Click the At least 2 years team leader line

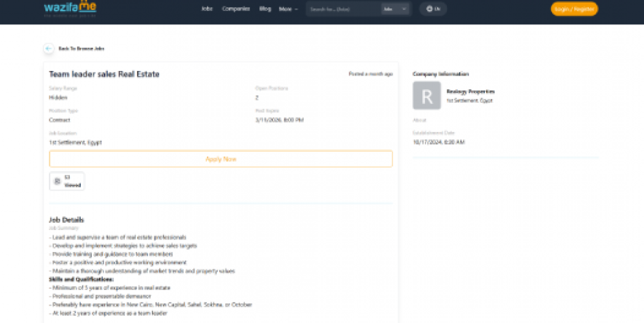click(108, 313)
